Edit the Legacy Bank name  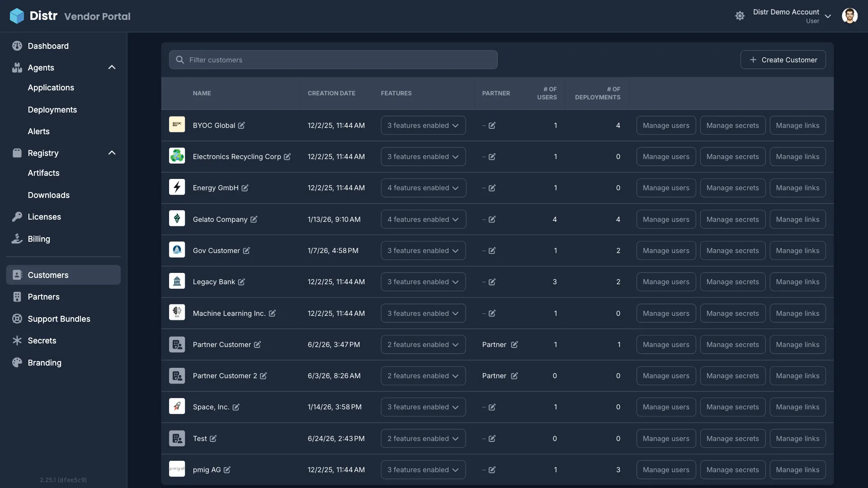[241, 282]
